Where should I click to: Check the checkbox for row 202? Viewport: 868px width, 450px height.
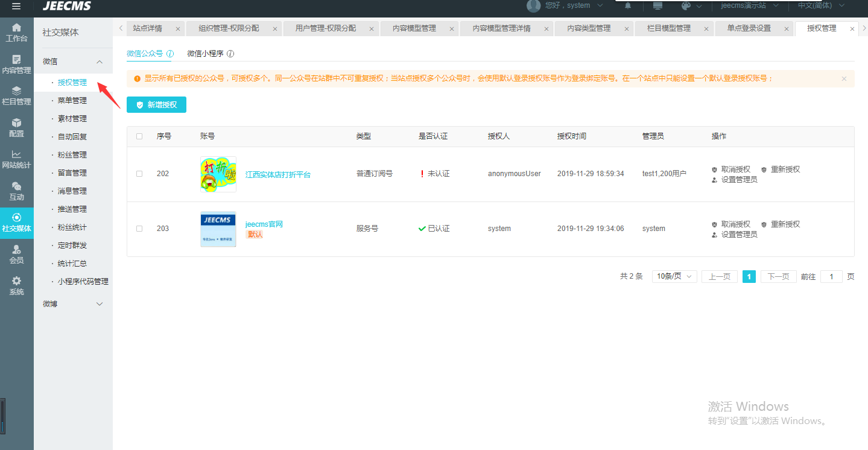point(139,174)
